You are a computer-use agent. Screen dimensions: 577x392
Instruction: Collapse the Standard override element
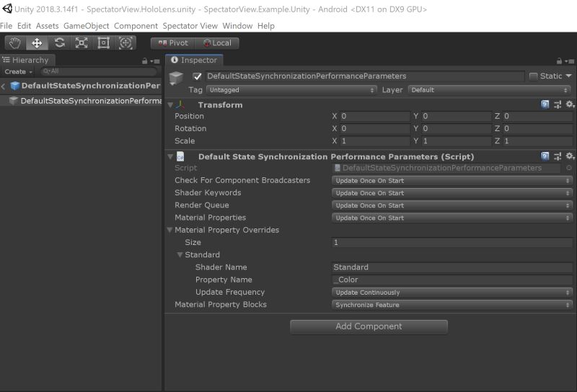(180, 254)
